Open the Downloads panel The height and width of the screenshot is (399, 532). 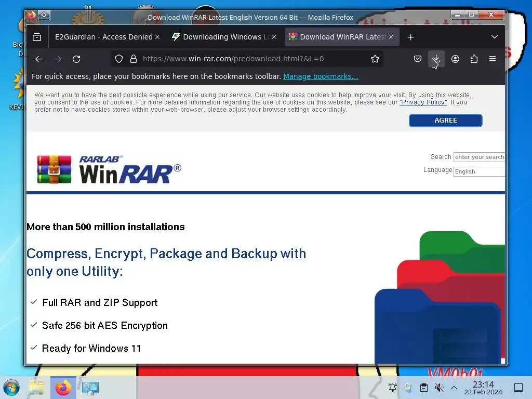point(436,59)
